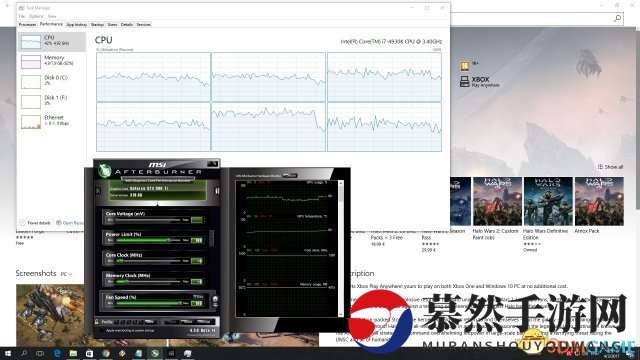Expand add-ons with Show all
This screenshot has width=640, height=360.
(610, 167)
